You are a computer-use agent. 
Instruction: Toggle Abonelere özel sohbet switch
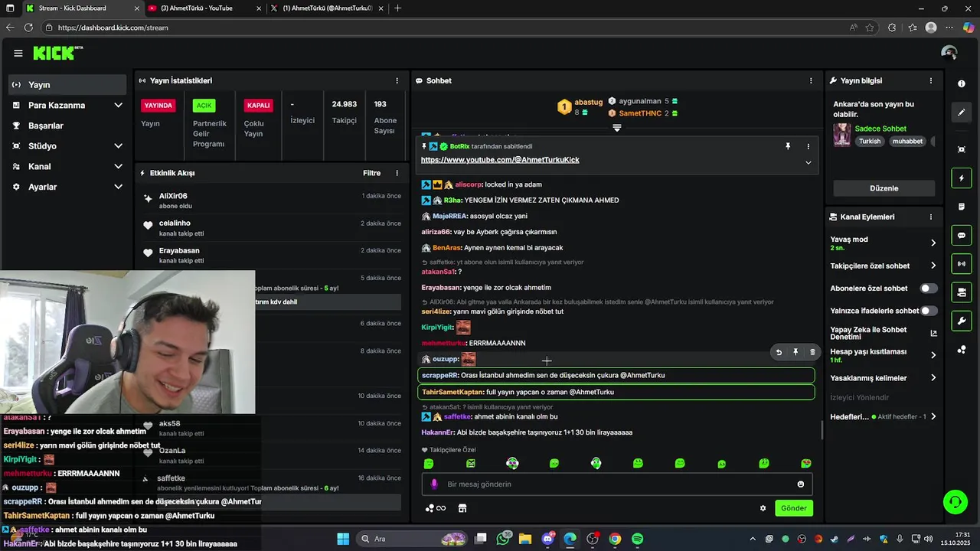point(929,289)
